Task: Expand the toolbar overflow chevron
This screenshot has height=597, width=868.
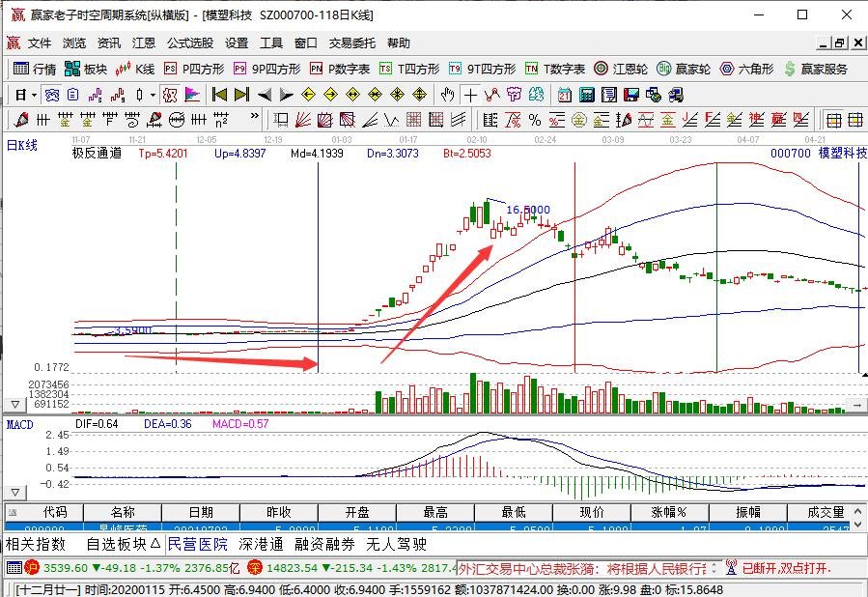Action: pos(255,116)
